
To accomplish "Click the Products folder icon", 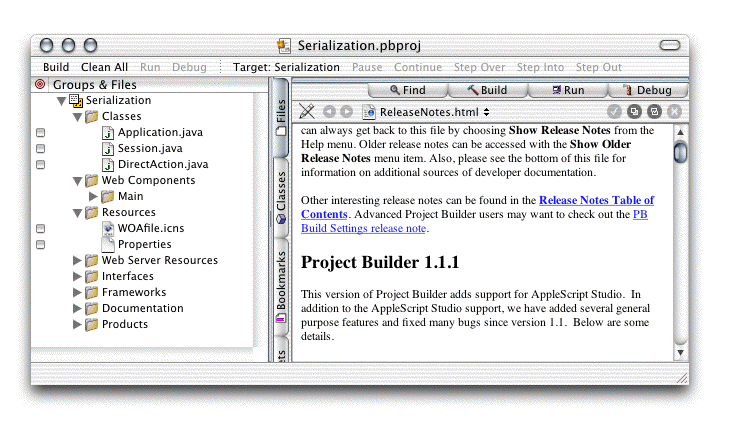I will click(92, 324).
